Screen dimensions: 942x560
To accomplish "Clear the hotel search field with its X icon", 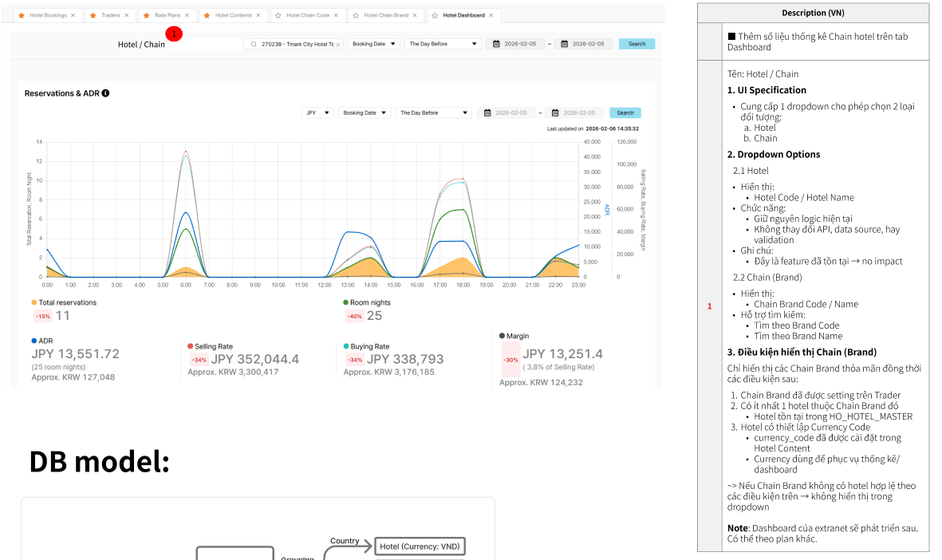I will click(x=338, y=45).
